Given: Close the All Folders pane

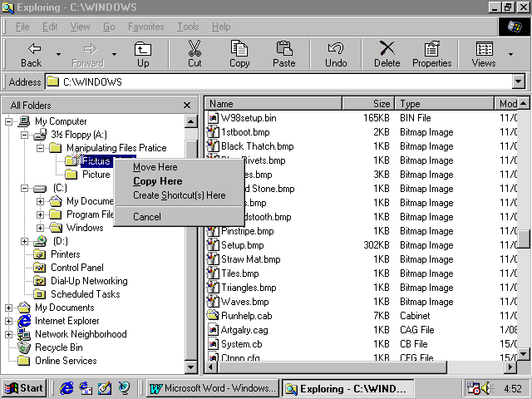Looking at the screenshot, I should (x=188, y=106).
